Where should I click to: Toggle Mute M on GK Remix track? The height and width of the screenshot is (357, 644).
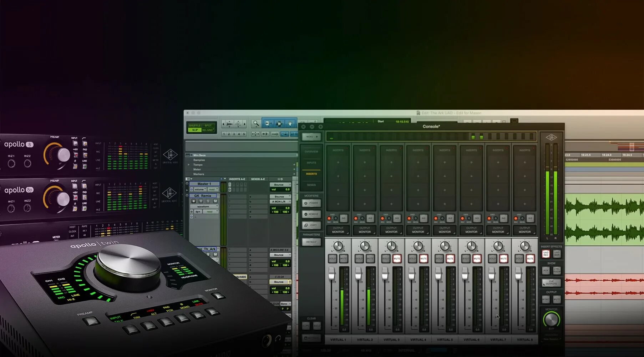pos(215,201)
